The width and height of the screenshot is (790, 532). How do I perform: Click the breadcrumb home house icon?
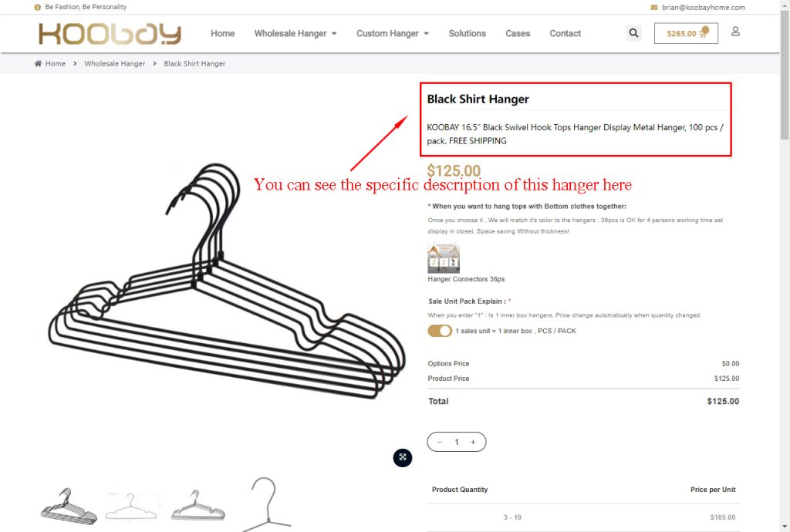tap(38, 63)
